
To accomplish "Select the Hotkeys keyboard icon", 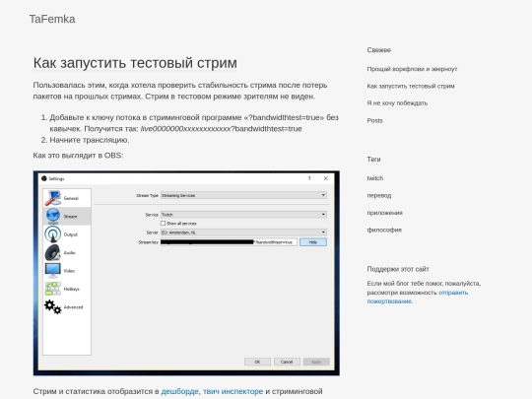I will pyautogui.click(x=53, y=289).
